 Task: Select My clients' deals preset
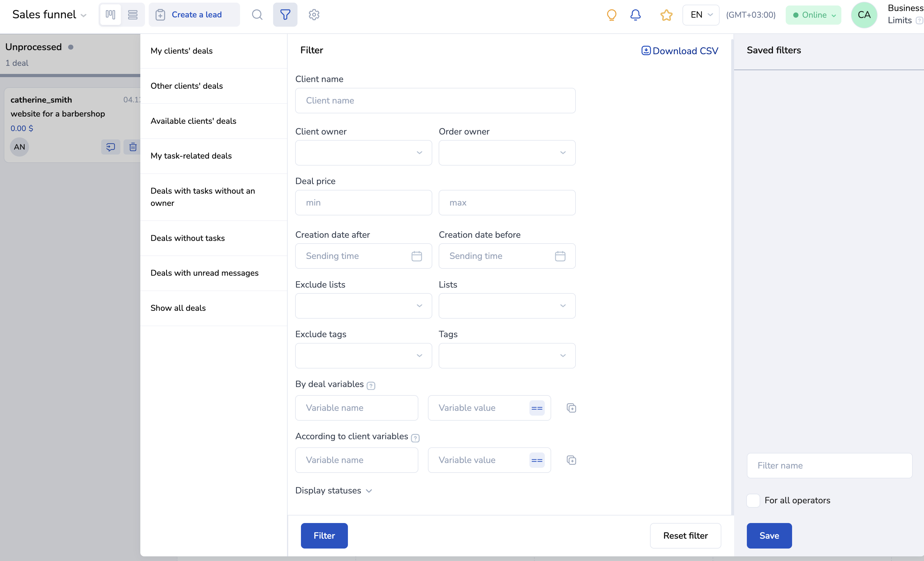pyautogui.click(x=181, y=51)
